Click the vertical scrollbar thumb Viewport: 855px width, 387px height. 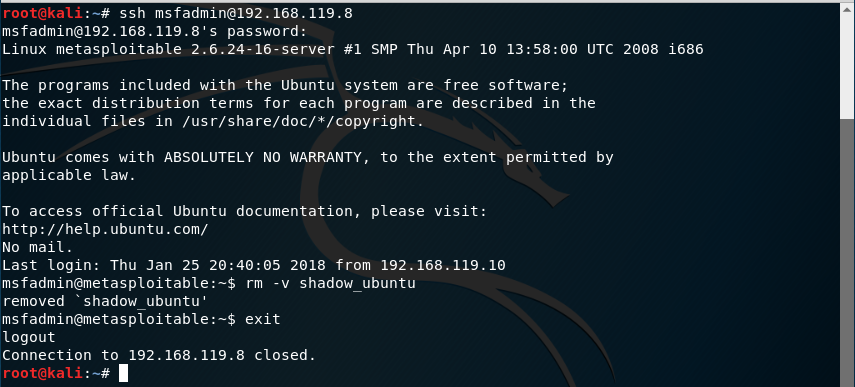click(x=847, y=60)
